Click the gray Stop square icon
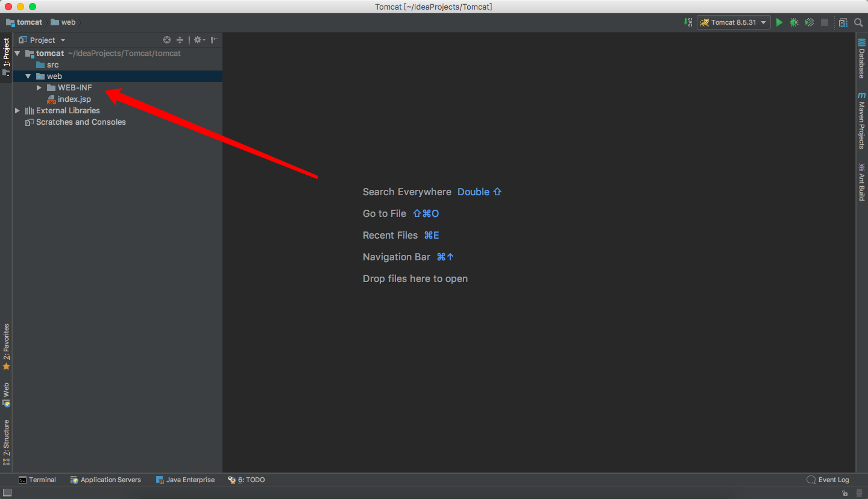The width and height of the screenshot is (868, 499). coord(825,22)
